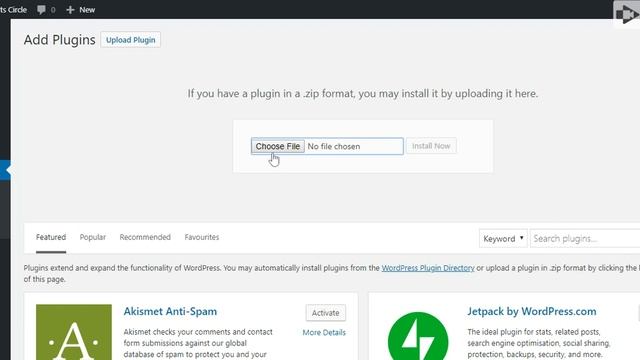
Task: Switch to the Favourites tab
Action: [x=202, y=237]
